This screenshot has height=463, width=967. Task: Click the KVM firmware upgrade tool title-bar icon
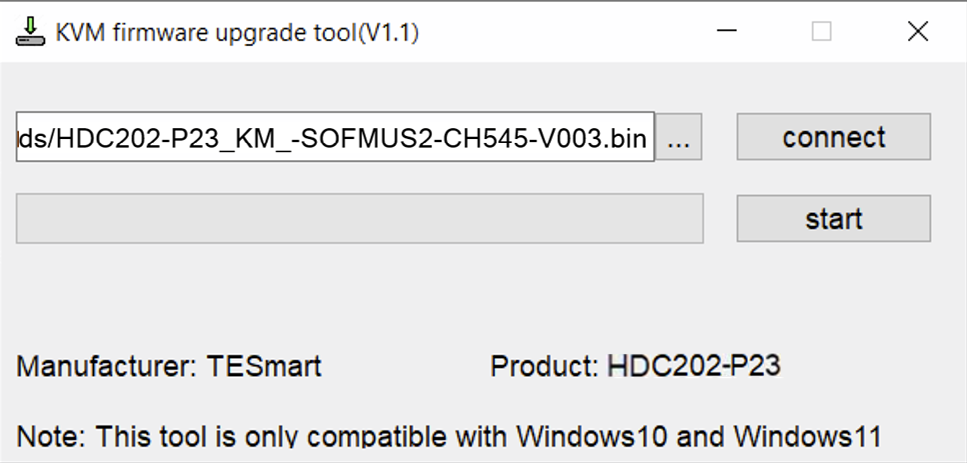pyautogui.click(x=30, y=32)
